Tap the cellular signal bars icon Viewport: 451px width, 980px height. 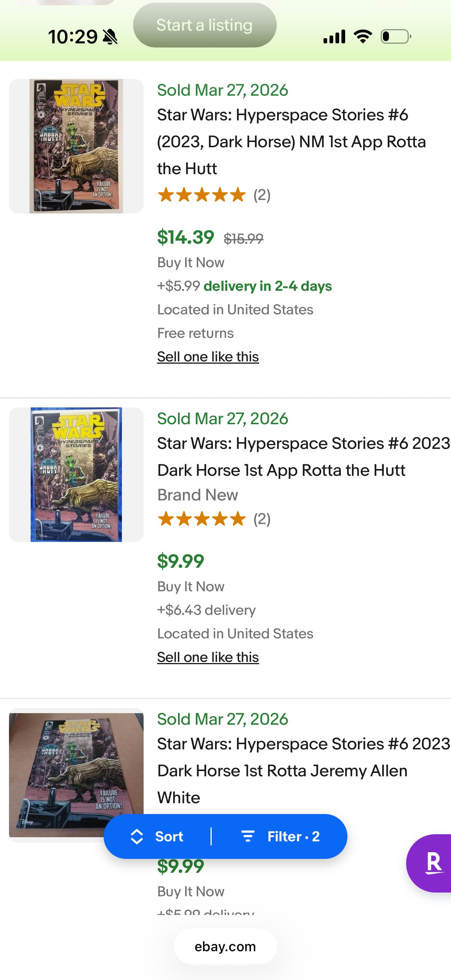click(334, 37)
